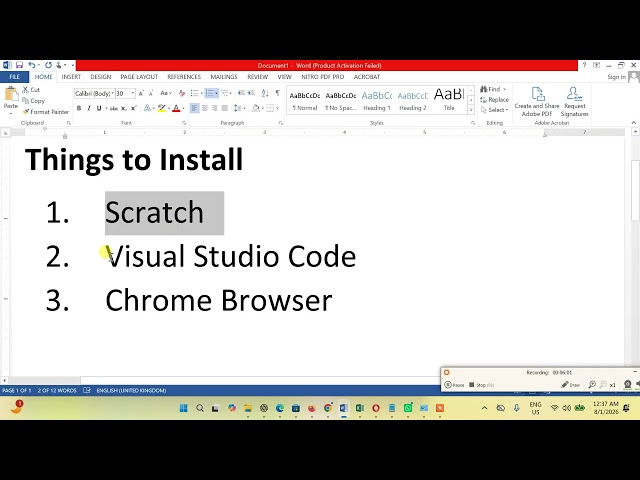The width and height of the screenshot is (640, 480).
Task: Open proofing status icon in status bar
Action: 87,390
